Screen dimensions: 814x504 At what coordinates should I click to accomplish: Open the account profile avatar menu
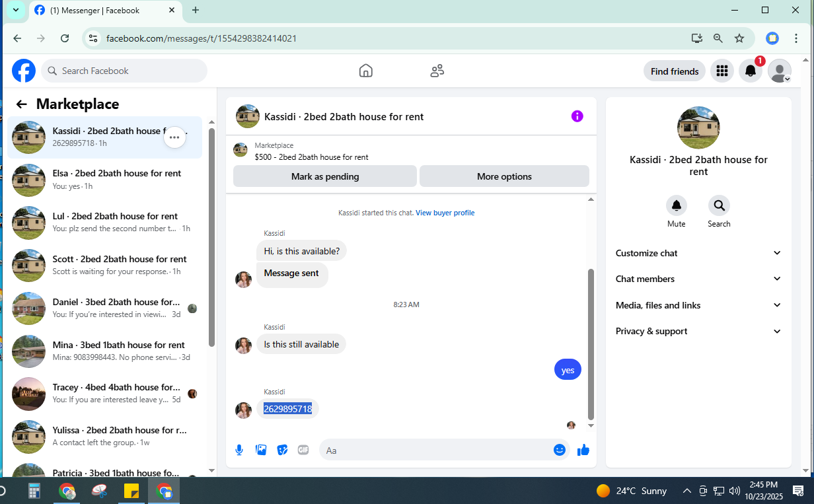pyautogui.click(x=780, y=71)
